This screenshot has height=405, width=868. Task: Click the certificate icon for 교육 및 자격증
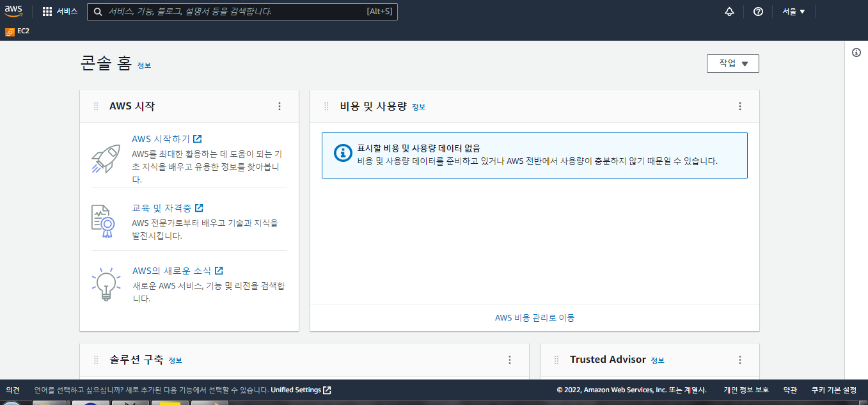(102, 221)
